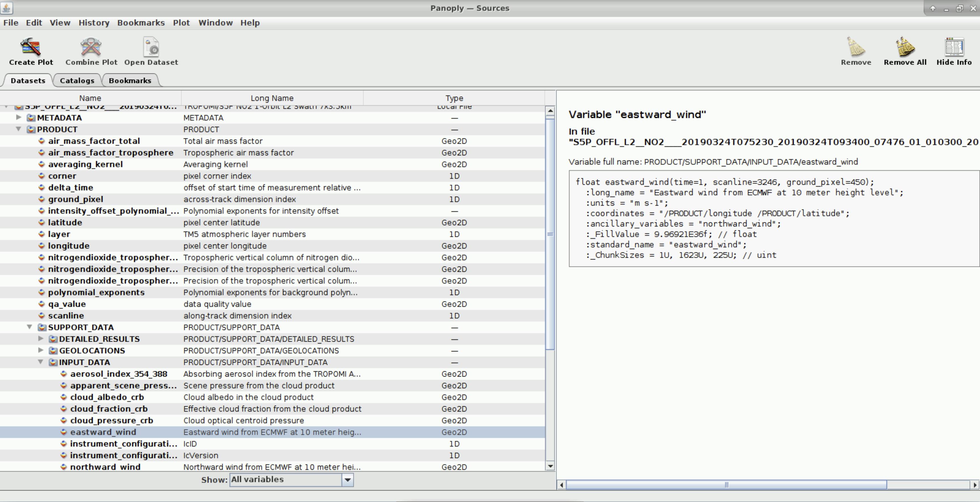Click the GEOLOCATIONS folder icon
980x502 pixels.
tap(53, 350)
